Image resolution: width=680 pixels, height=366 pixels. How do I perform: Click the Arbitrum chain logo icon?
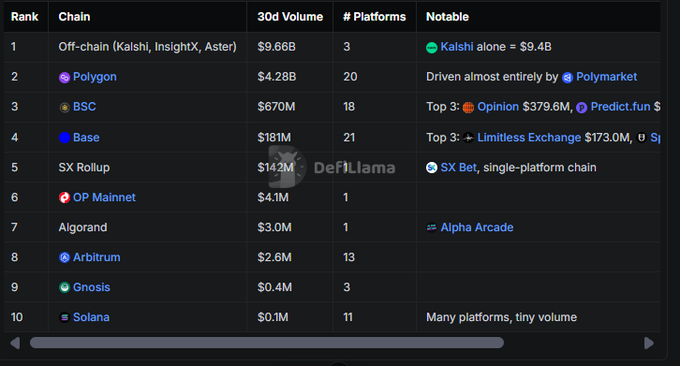(64, 258)
